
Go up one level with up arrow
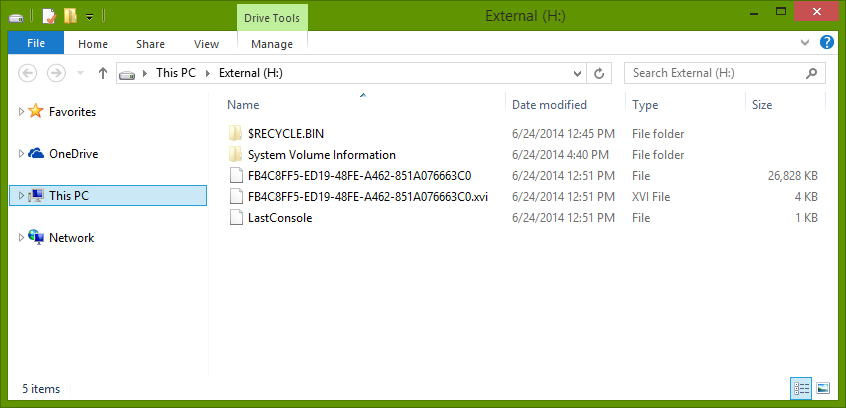pyautogui.click(x=103, y=73)
